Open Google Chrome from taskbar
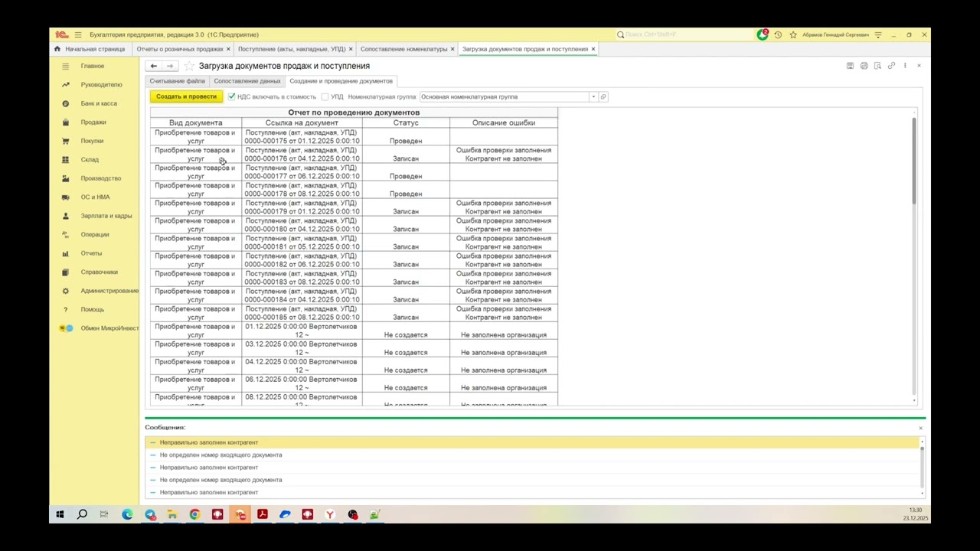The width and height of the screenshot is (980, 551). (194, 514)
